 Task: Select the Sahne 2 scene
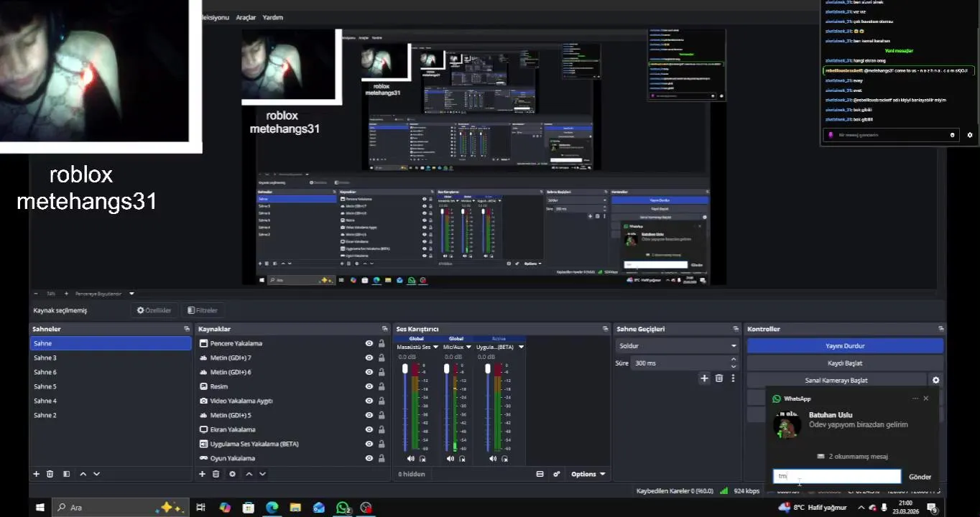111,415
